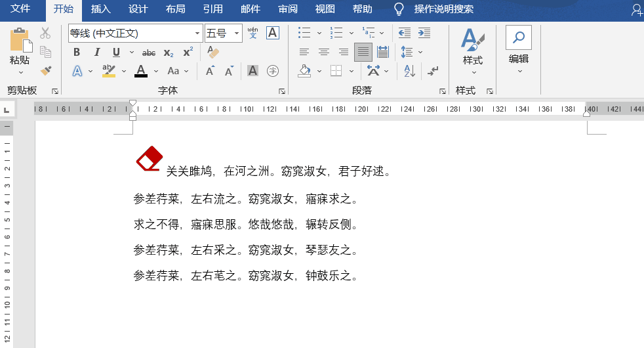Open 剪贴板 pane launcher
The height and width of the screenshot is (348, 644).
coord(55,91)
